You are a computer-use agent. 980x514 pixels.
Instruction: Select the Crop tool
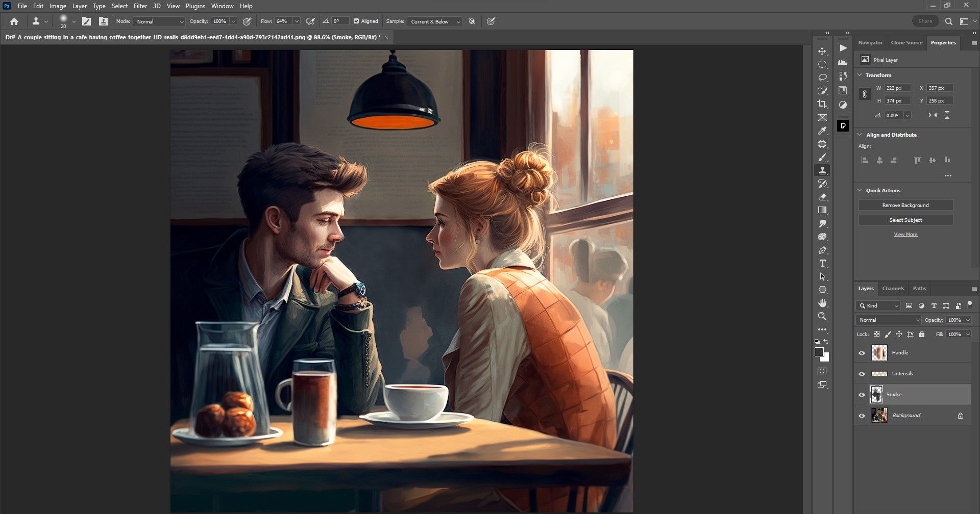(822, 104)
